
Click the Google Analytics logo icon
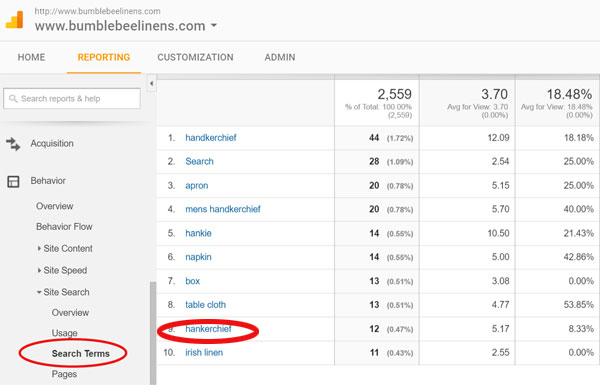pos(14,20)
